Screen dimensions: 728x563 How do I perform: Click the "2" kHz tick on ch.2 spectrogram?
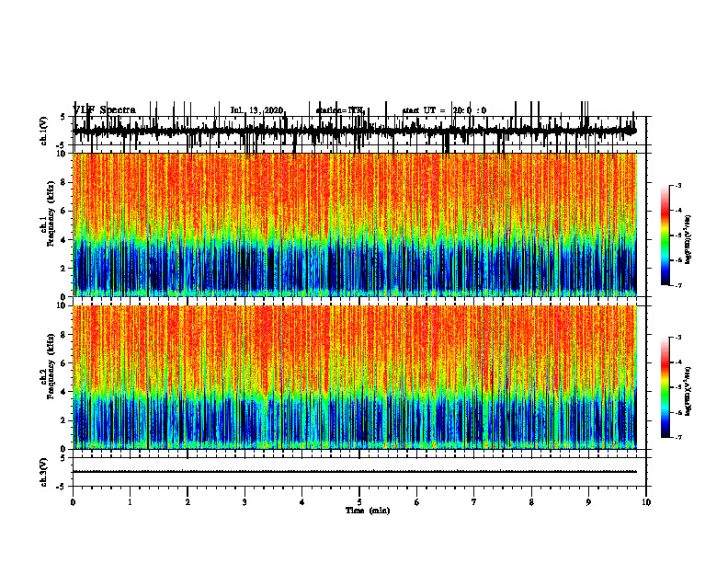pyautogui.click(x=64, y=420)
